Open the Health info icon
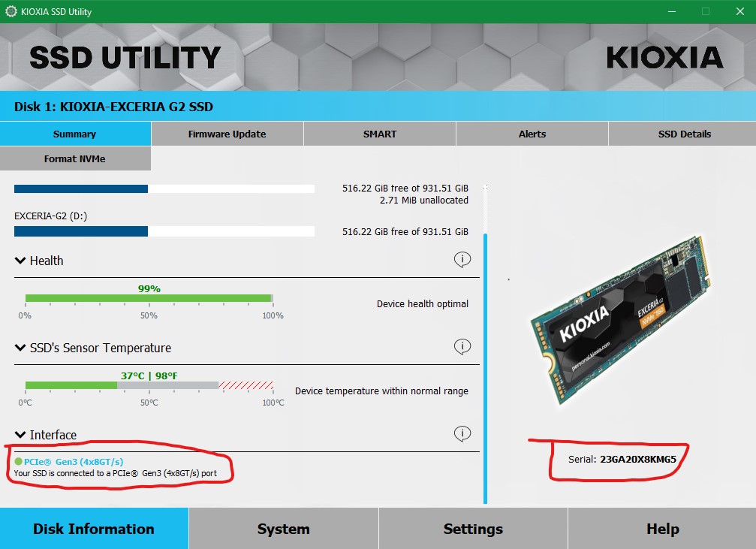Image resolution: width=756 pixels, height=549 pixels. tap(462, 260)
